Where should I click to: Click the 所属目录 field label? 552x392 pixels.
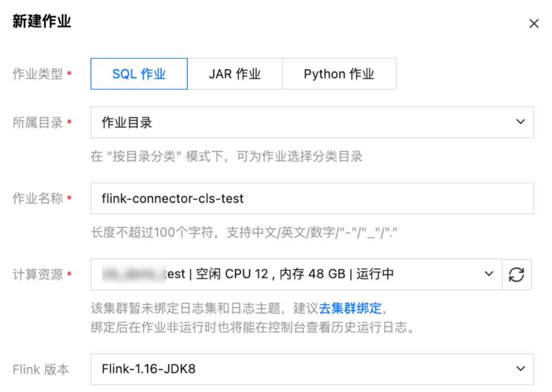click(38, 123)
